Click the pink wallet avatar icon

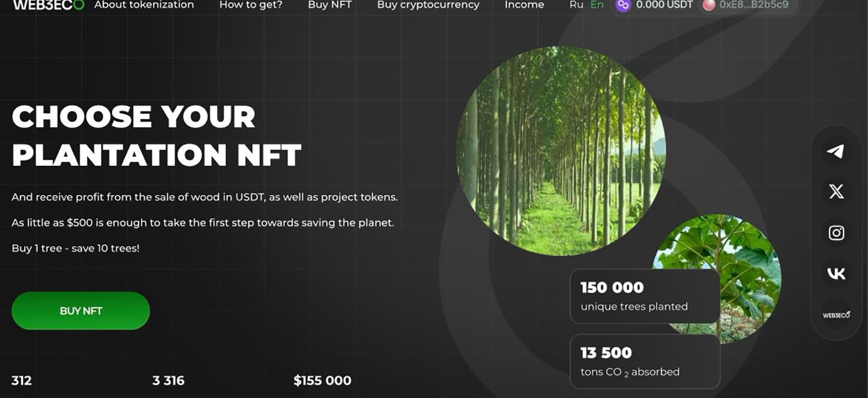pos(708,5)
